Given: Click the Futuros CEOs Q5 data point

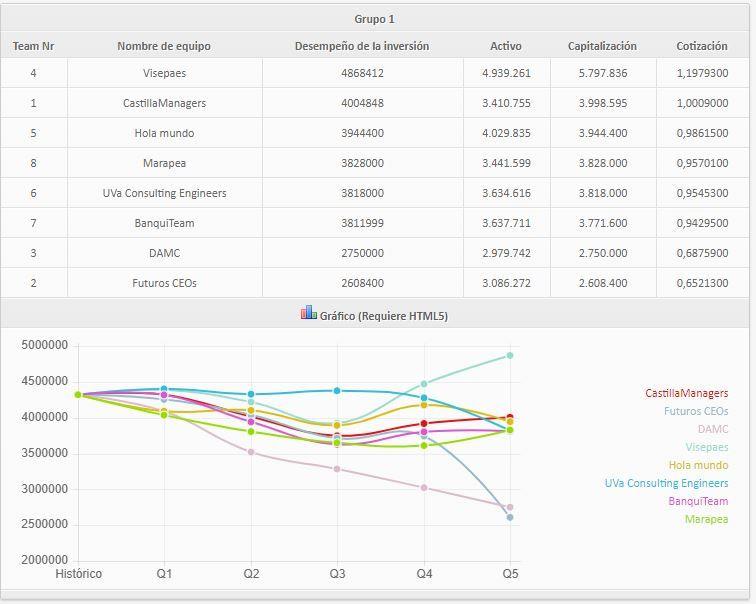Looking at the screenshot, I should [x=510, y=517].
